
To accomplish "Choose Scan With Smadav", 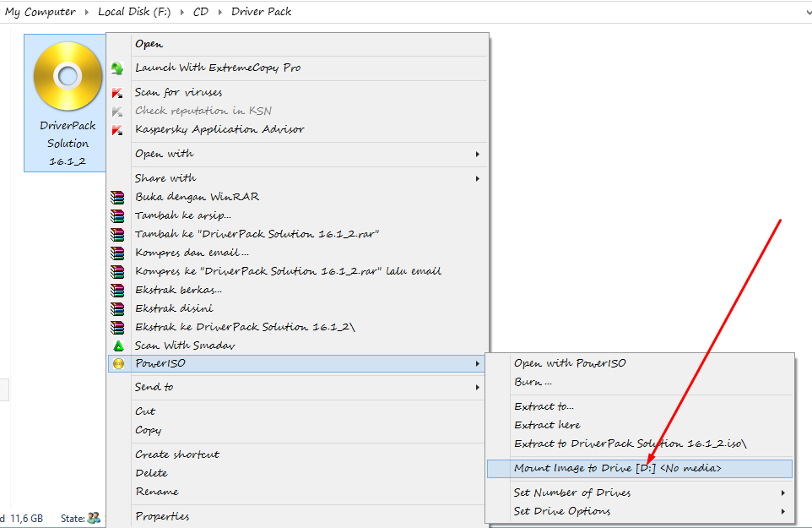I will coord(298,346).
